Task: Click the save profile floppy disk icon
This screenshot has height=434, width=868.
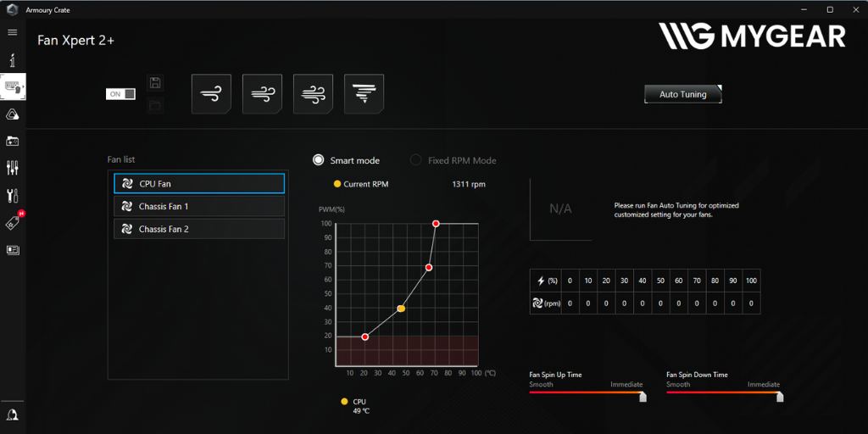Action: [x=155, y=82]
